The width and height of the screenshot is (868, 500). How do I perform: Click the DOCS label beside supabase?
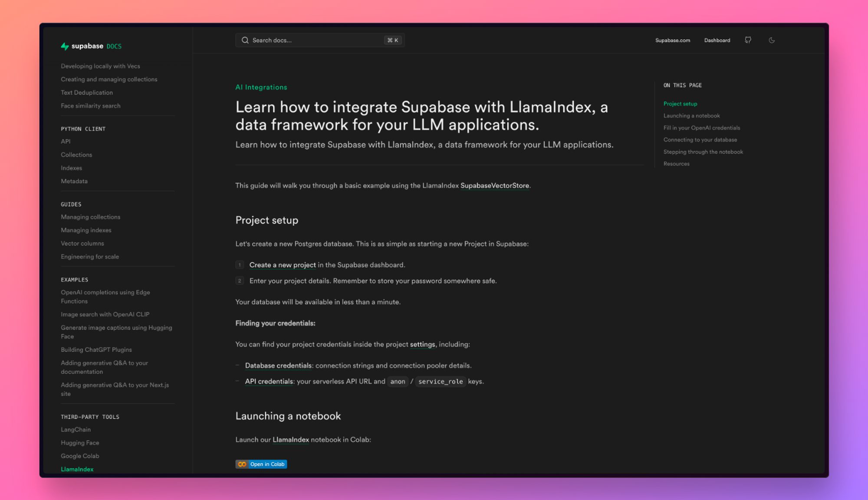114,46
